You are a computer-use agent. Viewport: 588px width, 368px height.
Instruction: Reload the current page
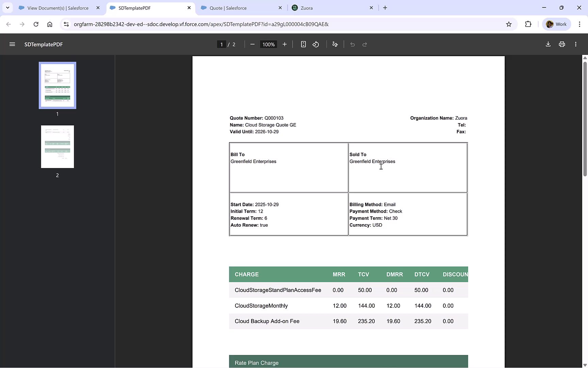[36, 24]
